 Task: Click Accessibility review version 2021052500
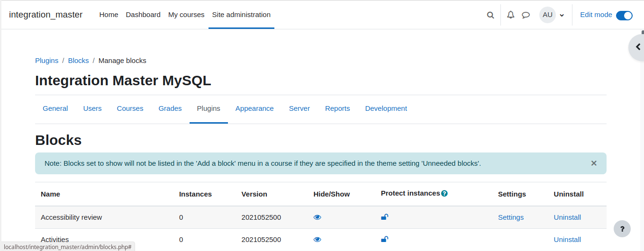tap(261, 217)
